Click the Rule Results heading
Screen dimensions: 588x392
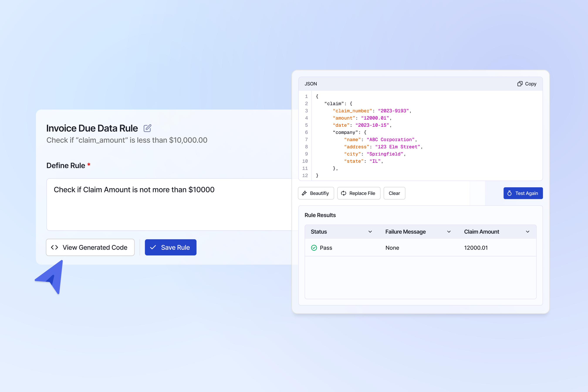click(x=320, y=215)
